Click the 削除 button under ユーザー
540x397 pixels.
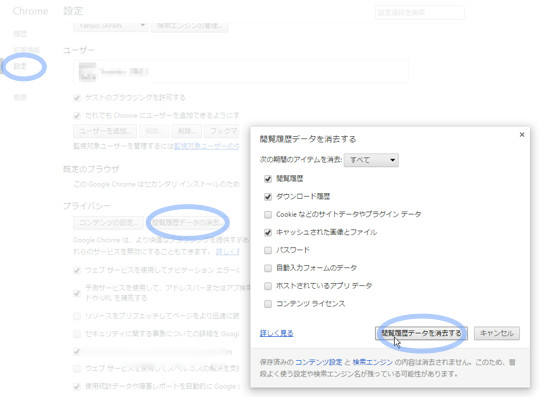[187, 131]
